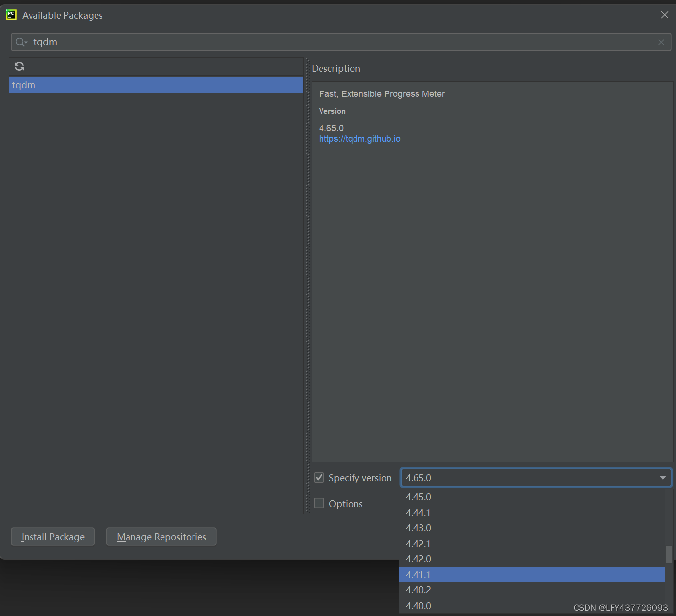Open the https://tqdm.github.io link
676x616 pixels.
pyautogui.click(x=360, y=139)
